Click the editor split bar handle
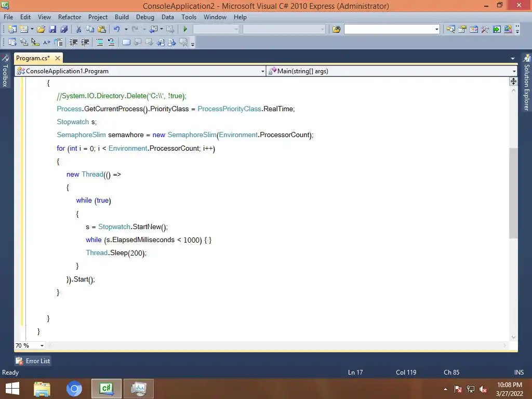This screenshot has height=399, width=532. (x=513, y=82)
